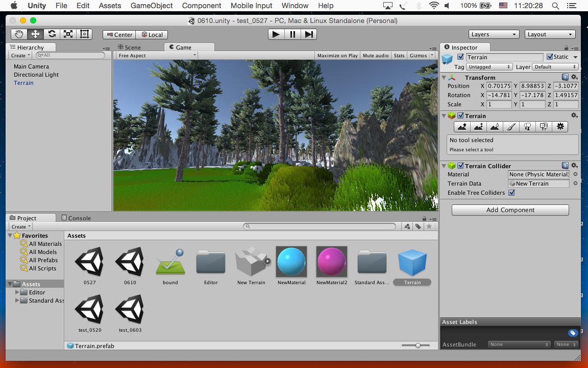Toggle Maximize on Play
This screenshot has width=588, height=368.
click(x=337, y=56)
